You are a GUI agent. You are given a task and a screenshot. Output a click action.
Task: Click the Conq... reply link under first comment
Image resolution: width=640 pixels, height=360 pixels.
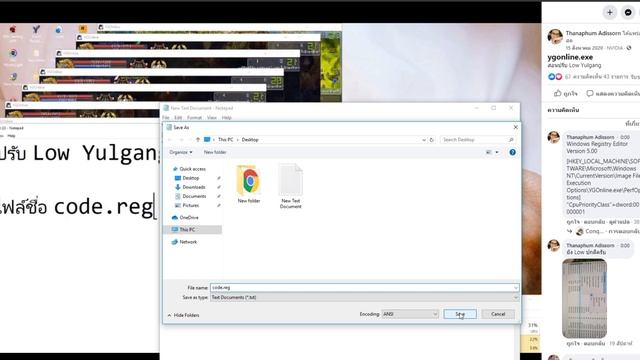594,231
